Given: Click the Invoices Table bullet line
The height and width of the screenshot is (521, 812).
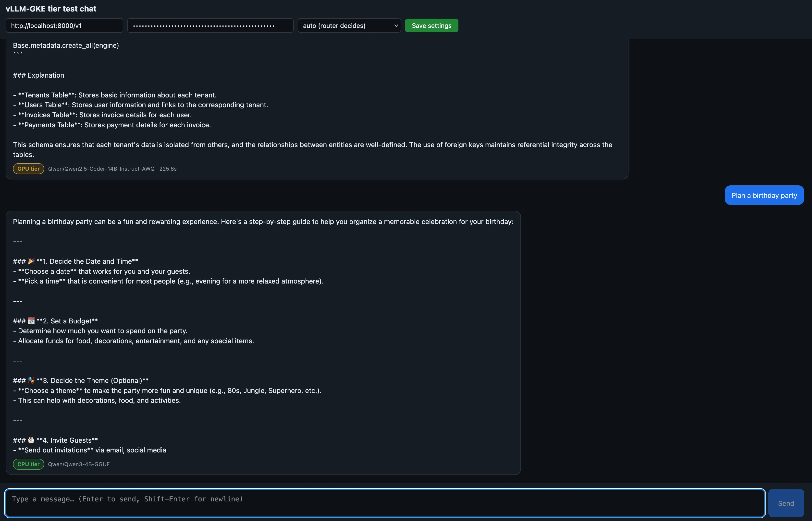Looking at the screenshot, I should [102, 115].
